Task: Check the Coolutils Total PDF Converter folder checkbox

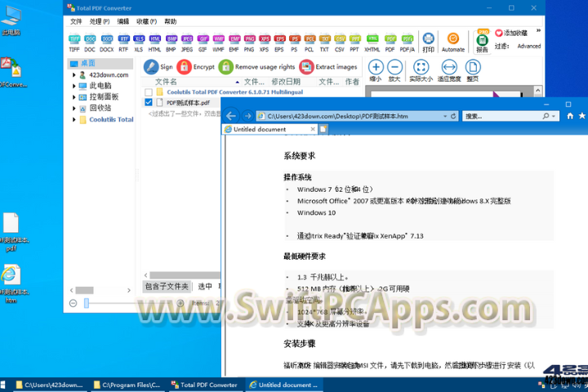Action: click(149, 92)
